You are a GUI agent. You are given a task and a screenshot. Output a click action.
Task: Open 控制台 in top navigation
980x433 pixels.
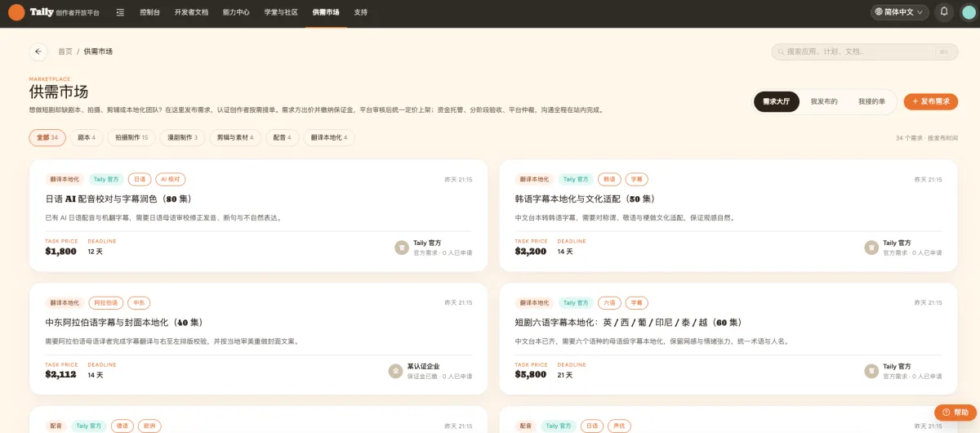(x=149, y=12)
